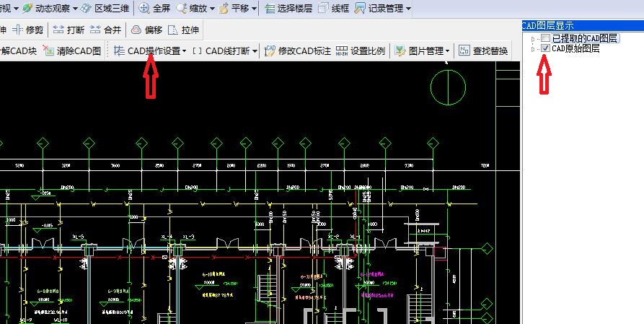The height and width of the screenshot is (324, 644).
Task: Open the 平移 pan dropdown
Action: coord(255,8)
